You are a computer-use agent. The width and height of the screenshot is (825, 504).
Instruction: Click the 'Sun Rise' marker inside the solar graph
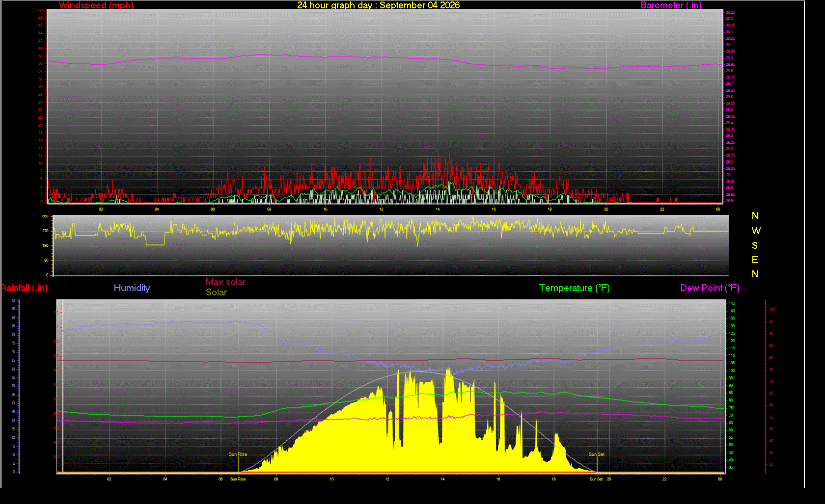coord(238,454)
